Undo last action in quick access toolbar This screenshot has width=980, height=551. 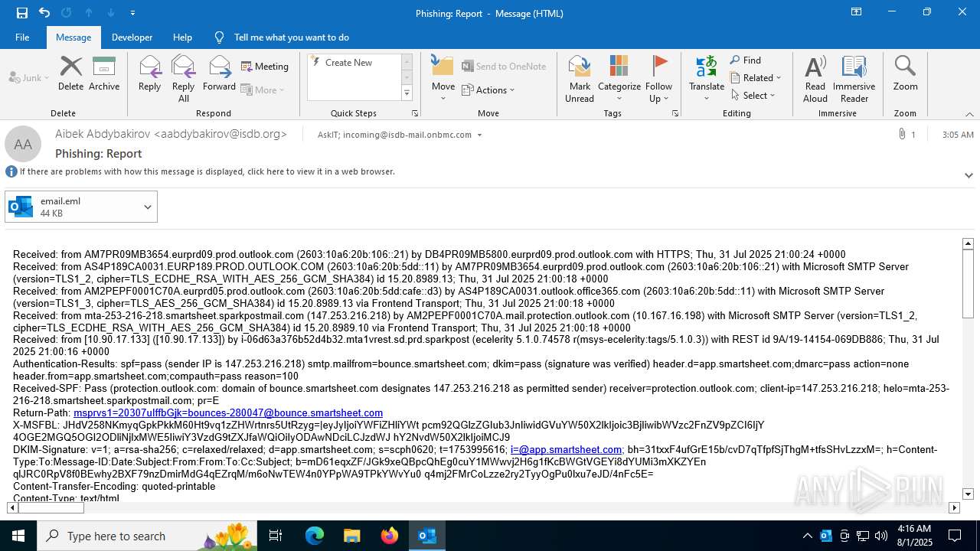pos(44,13)
